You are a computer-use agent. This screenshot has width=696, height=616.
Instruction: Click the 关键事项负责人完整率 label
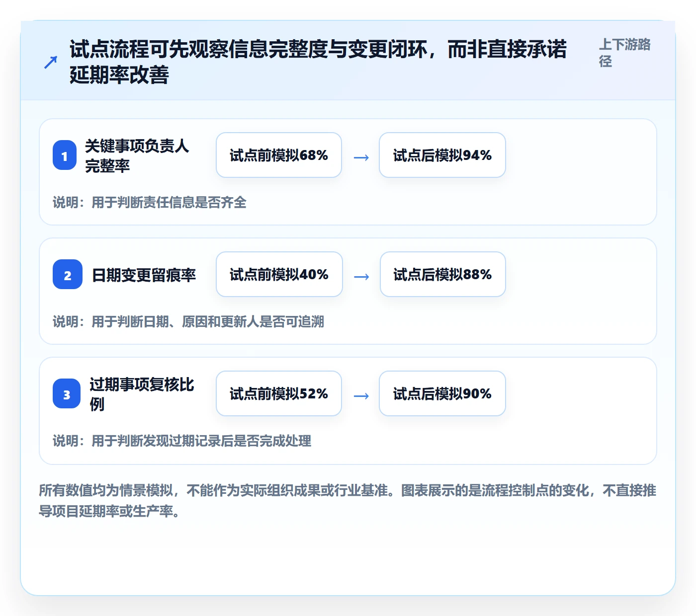137,155
